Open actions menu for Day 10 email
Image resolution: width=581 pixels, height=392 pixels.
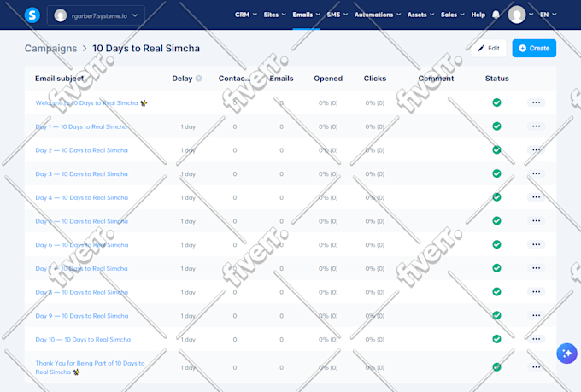click(536, 339)
